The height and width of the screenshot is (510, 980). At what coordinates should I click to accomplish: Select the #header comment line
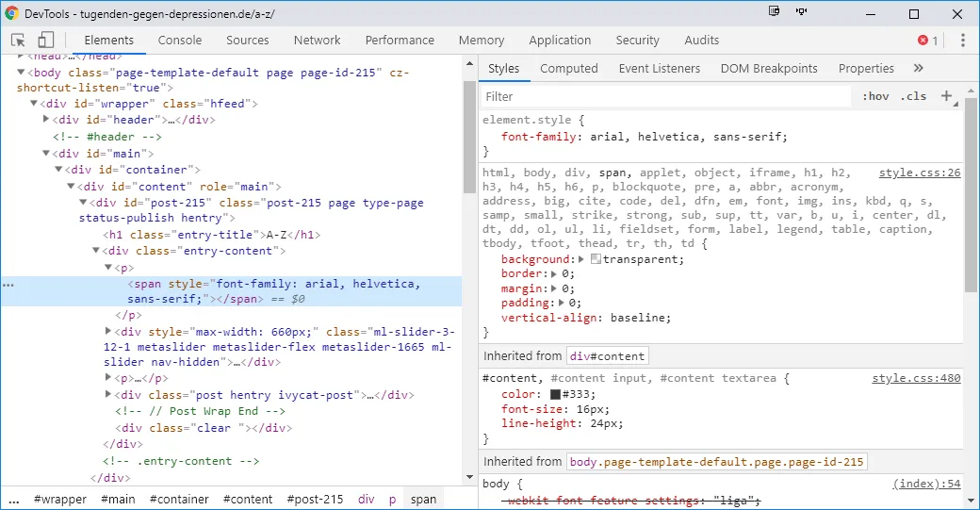pos(106,137)
